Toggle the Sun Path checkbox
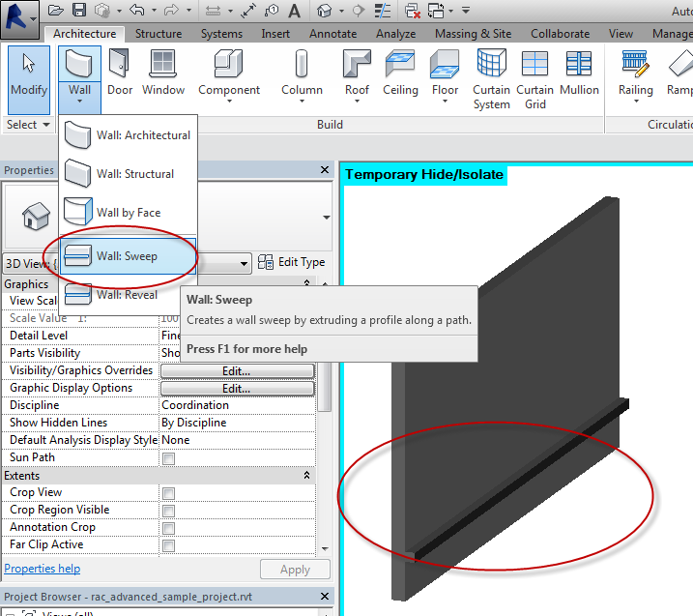The image size is (693, 616). pos(168,458)
